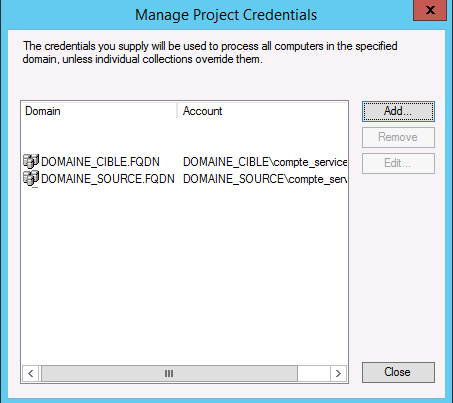
Task: Click the DOMAINE_SOURCE.FQDN domain icon
Action: 31,178
